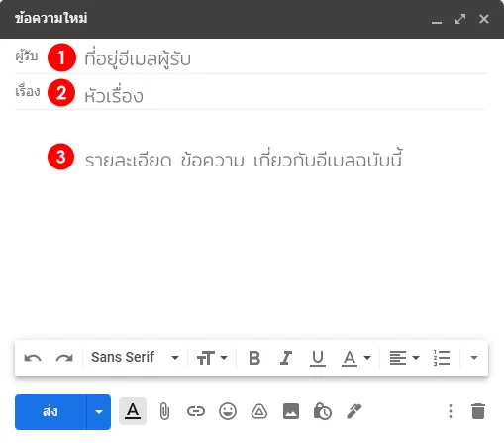Screen dimensions: 504x443
Task: Toggle underline formatting
Action: pyautogui.click(x=318, y=358)
